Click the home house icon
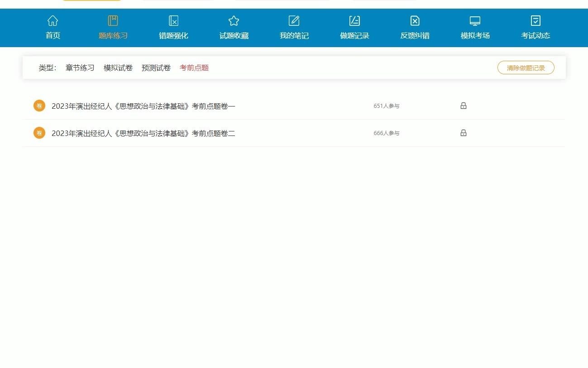This screenshot has width=588, height=368. (53, 21)
